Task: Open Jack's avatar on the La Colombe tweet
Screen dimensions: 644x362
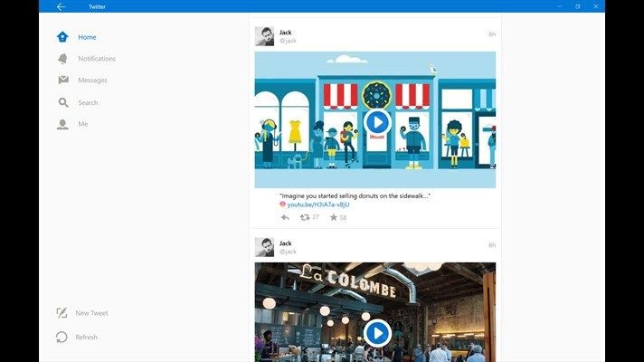Action: pos(264,247)
